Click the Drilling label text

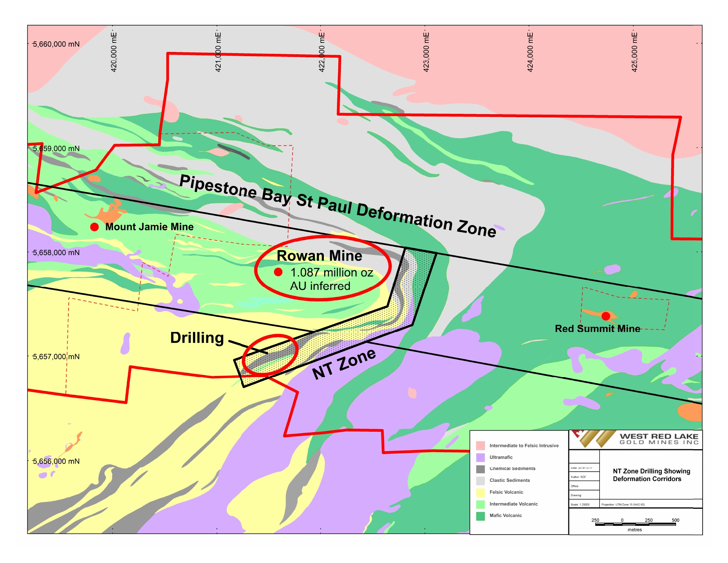(x=197, y=338)
